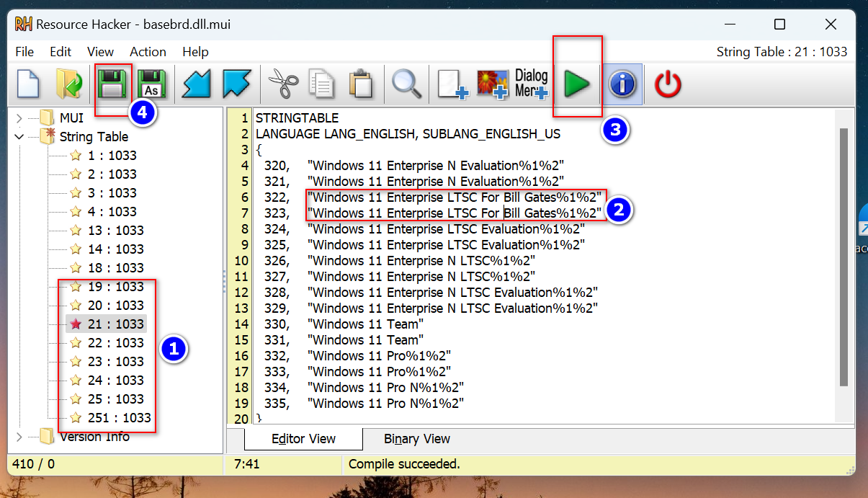Select string table 20 : 1033

pos(115,306)
